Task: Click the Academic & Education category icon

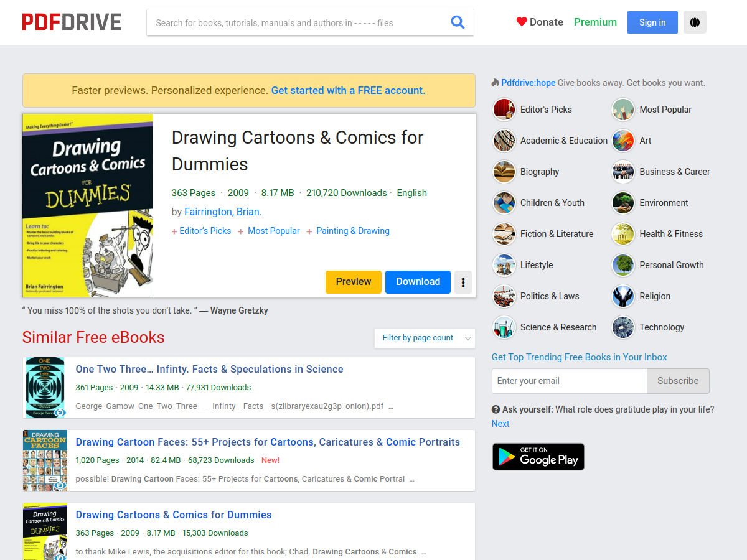Action: tap(504, 141)
